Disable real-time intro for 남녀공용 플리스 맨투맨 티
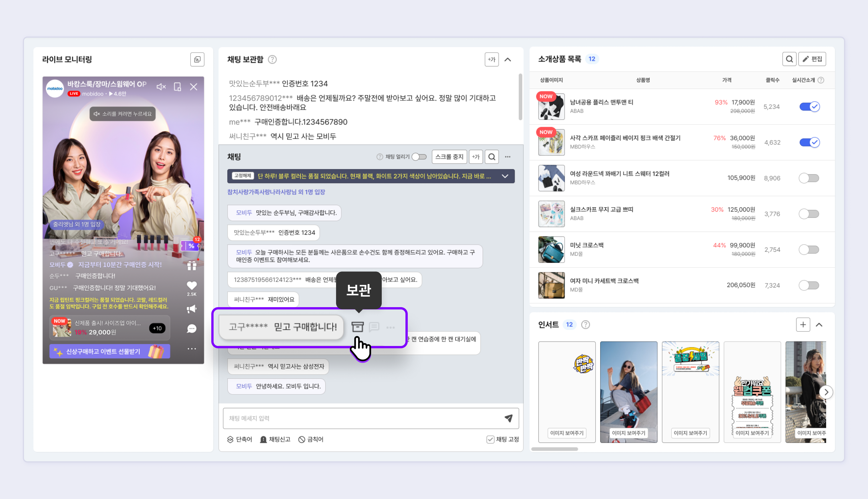Image resolution: width=868 pixels, height=499 pixels. [x=809, y=106]
